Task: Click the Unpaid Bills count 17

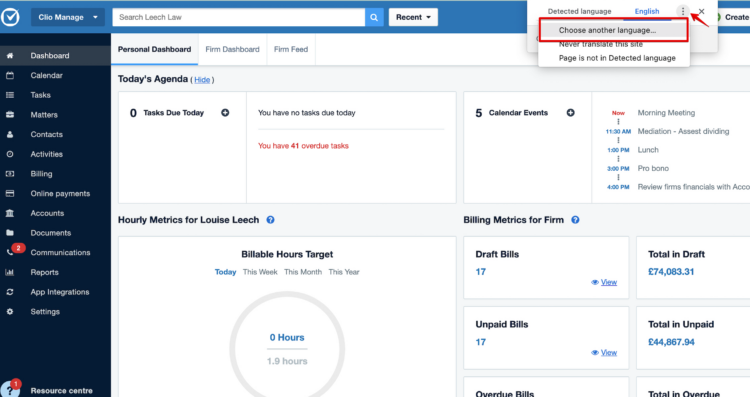Action: [x=481, y=342]
